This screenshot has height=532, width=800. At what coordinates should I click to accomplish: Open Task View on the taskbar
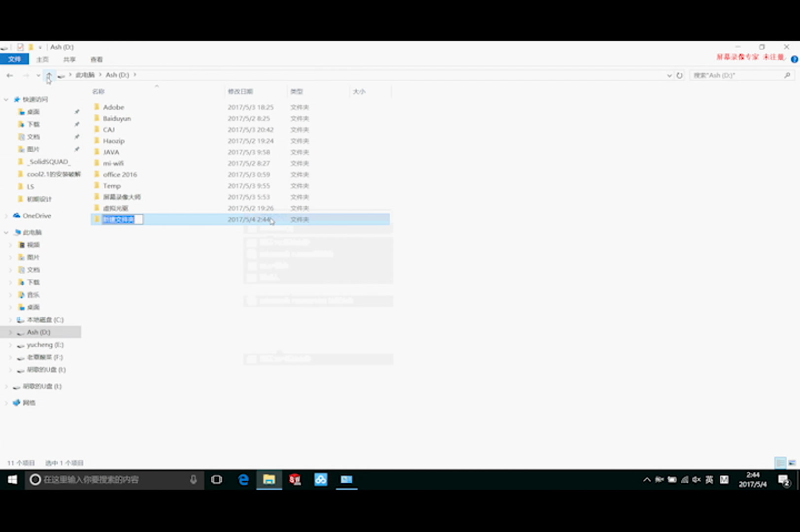(x=217, y=480)
